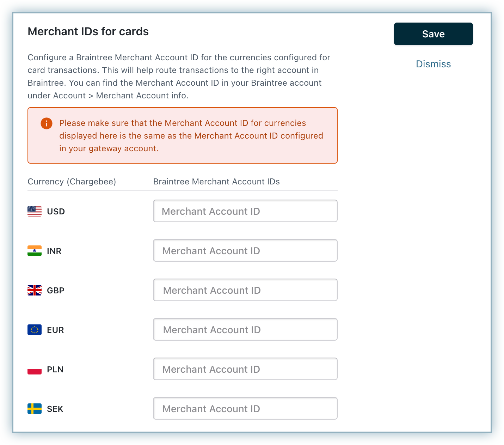Click the Poland flag icon
Screen dimensions: 504x445
35,370
